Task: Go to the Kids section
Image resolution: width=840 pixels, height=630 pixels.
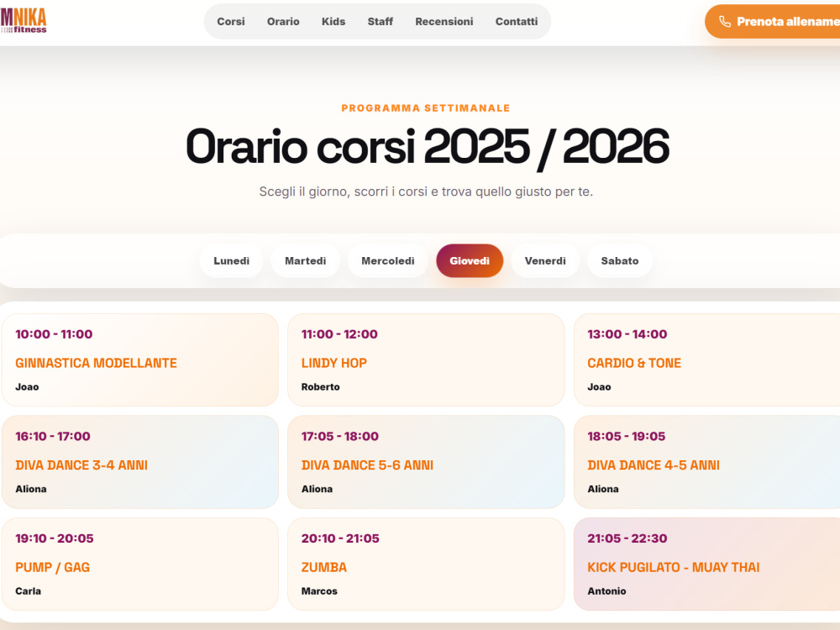Action: [333, 22]
